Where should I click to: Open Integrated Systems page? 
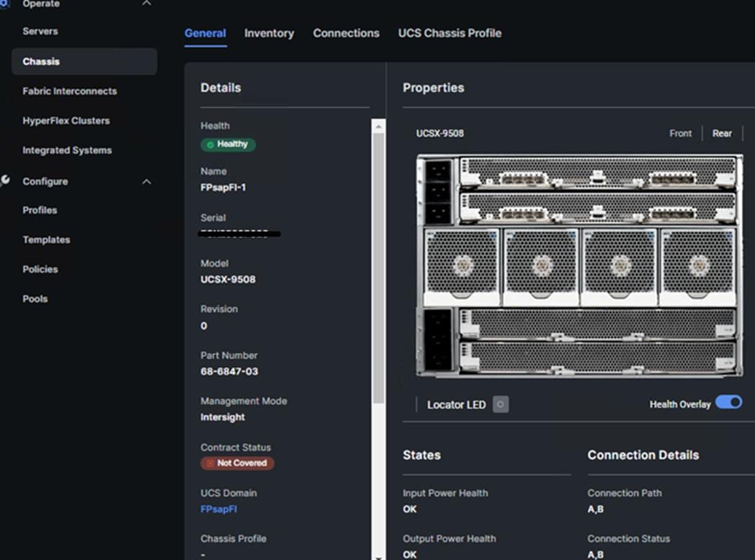(x=67, y=150)
